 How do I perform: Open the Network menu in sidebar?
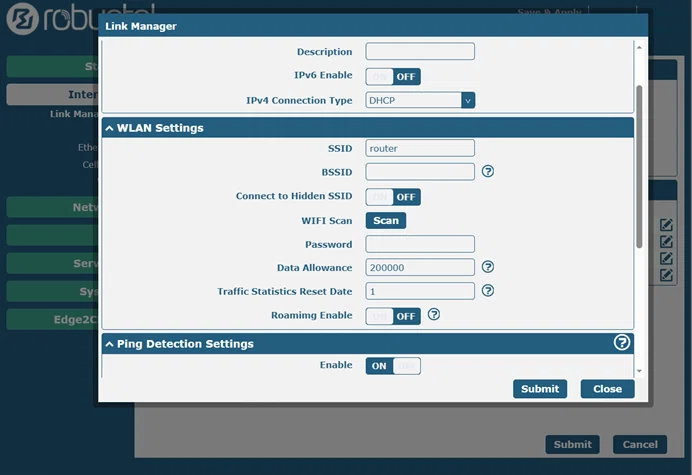[53, 207]
